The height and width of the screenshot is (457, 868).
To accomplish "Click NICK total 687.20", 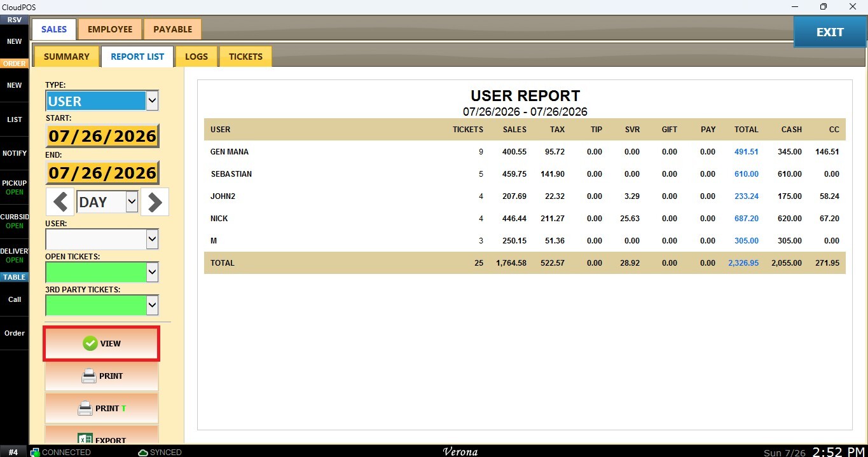I will (746, 219).
